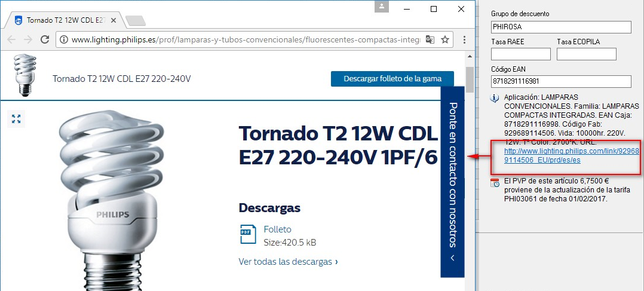Click the translate page icon
Viewport: 644px width, 291px height.
430,39
